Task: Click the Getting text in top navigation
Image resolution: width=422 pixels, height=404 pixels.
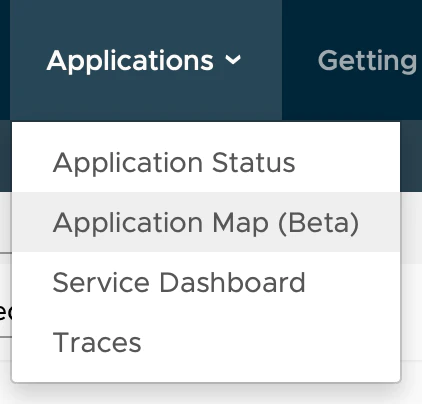Action: click(x=367, y=61)
